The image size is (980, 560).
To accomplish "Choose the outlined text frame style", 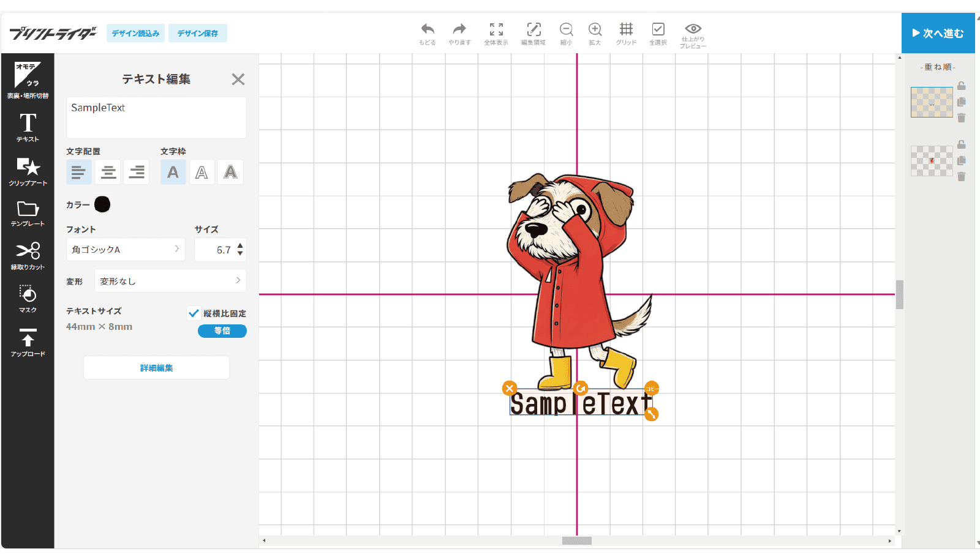I will (x=202, y=173).
